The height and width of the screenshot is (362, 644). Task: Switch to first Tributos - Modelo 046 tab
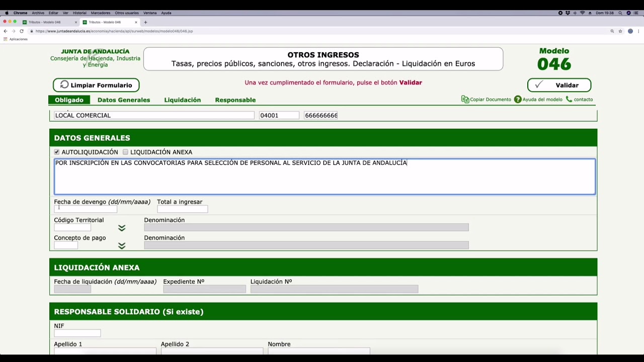[x=49, y=22]
